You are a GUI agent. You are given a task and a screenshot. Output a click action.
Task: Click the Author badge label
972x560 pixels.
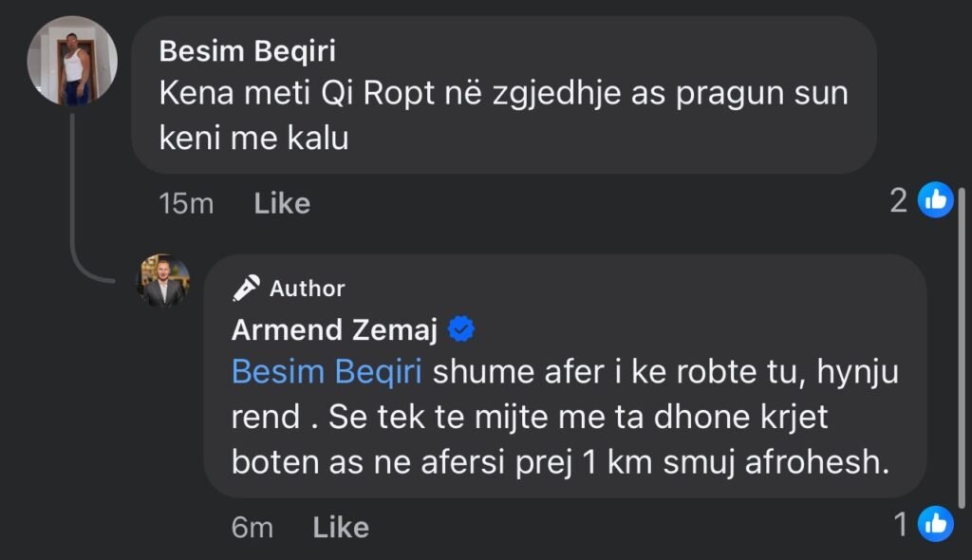point(307,288)
